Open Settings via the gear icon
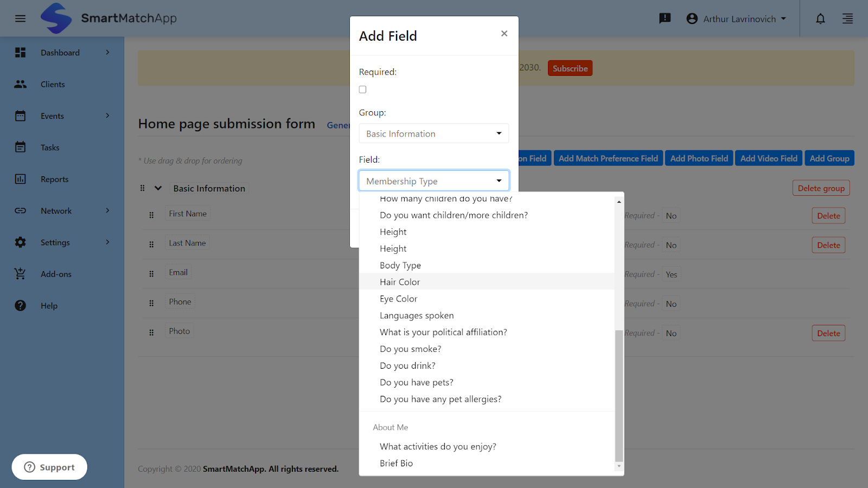868x488 pixels. coord(20,242)
